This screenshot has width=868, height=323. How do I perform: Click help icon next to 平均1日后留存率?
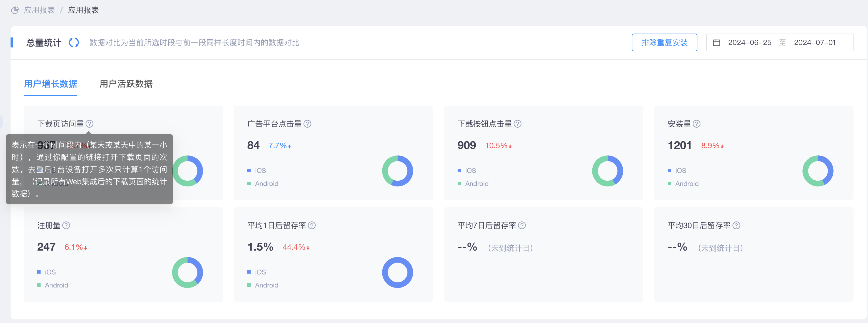coord(312,225)
